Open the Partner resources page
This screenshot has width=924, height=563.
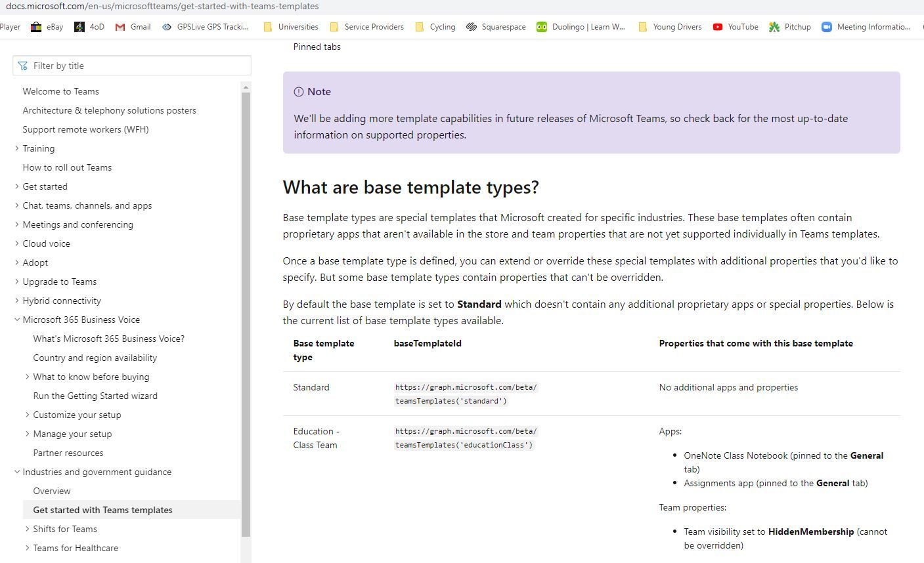point(68,453)
